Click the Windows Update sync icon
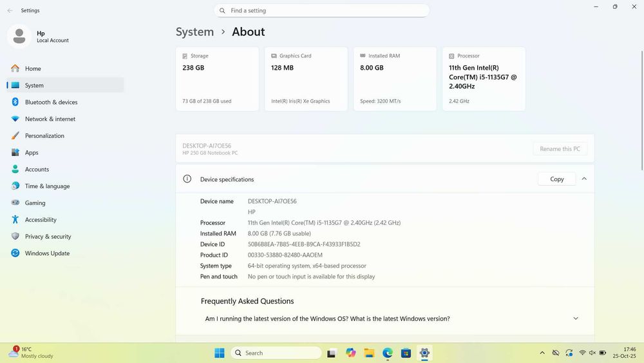Screen dimensions: 644x363 click(x=15, y=253)
